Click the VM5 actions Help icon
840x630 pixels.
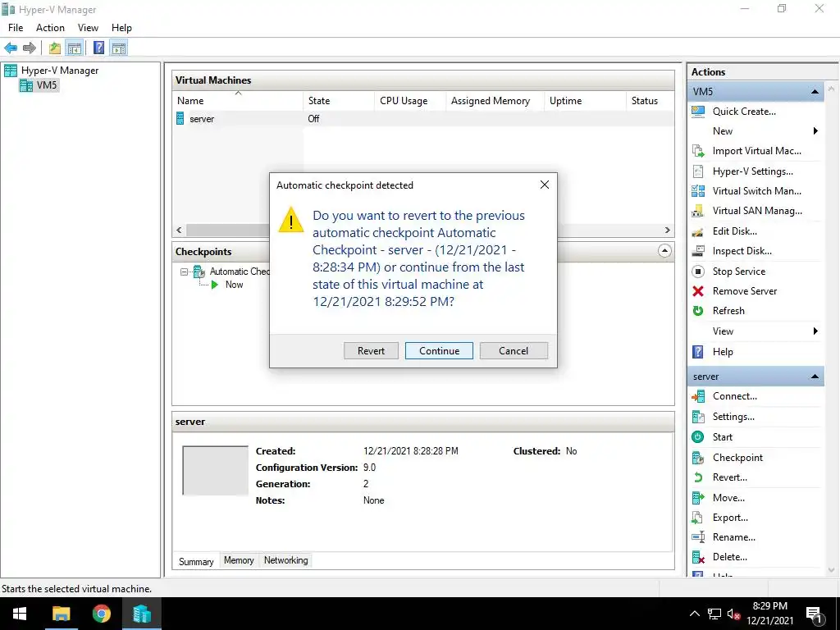[x=698, y=352]
